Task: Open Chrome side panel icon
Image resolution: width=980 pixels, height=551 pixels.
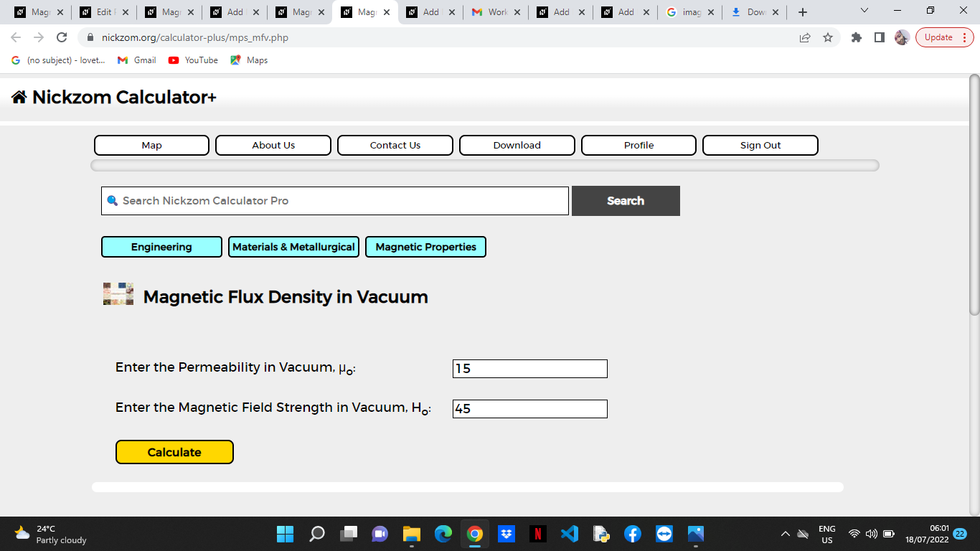Action: [x=880, y=37]
